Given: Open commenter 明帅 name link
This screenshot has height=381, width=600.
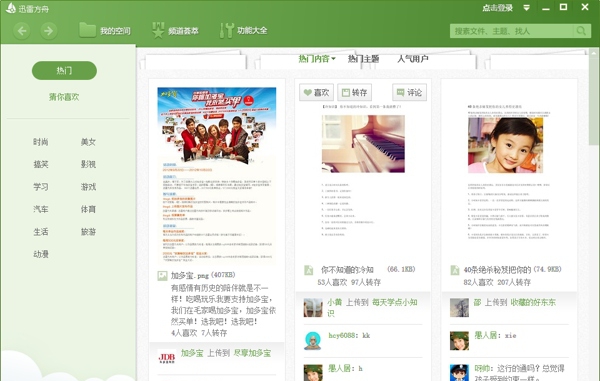Looking at the screenshot, I should coord(482,368).
